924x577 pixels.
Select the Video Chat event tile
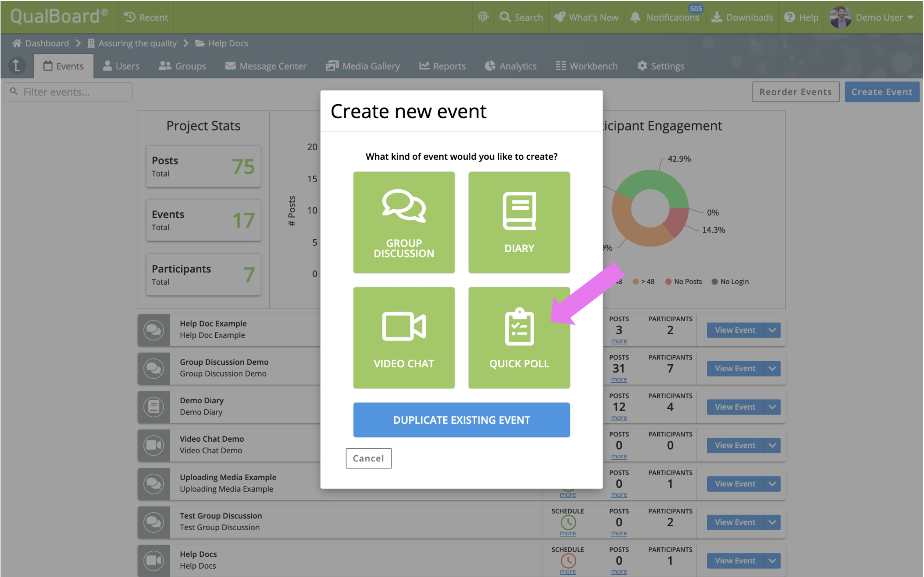coord(403,338)
